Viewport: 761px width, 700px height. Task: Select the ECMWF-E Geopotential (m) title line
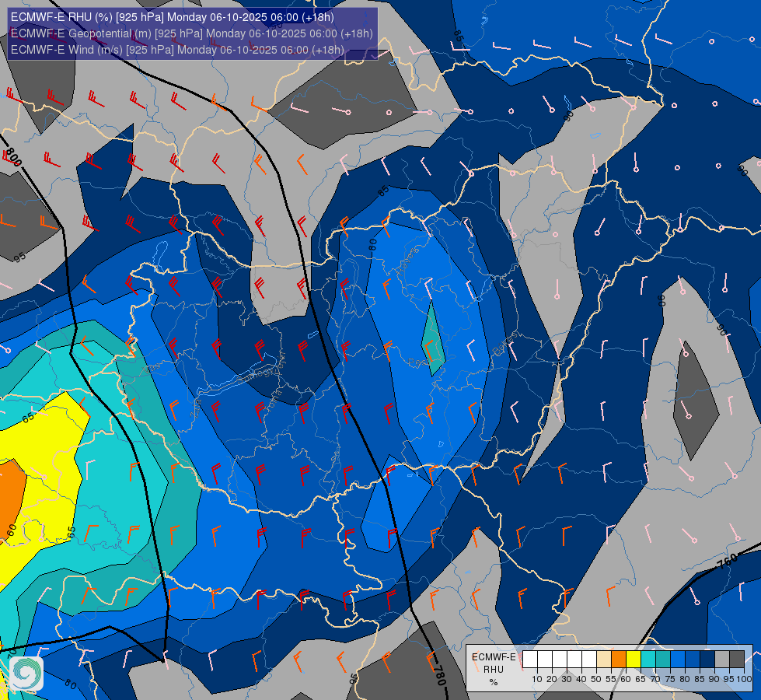pos(192,33)
